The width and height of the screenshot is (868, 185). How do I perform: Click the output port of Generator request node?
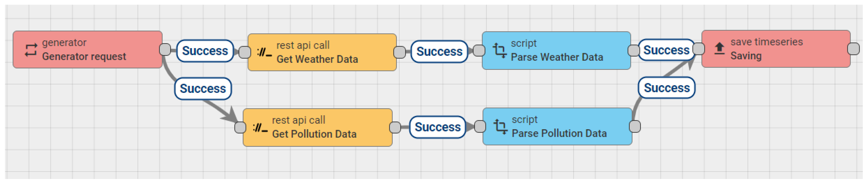coord(165,50)
